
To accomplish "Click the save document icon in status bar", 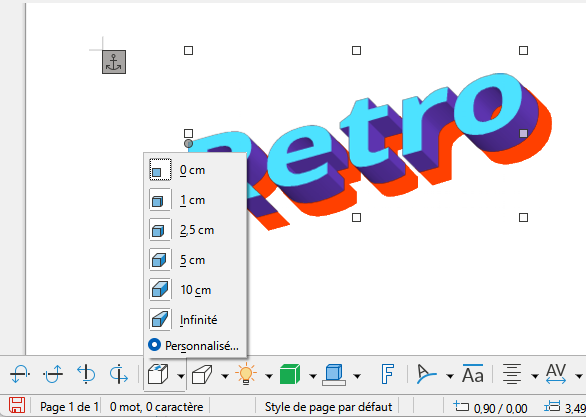I will [17, 406].
